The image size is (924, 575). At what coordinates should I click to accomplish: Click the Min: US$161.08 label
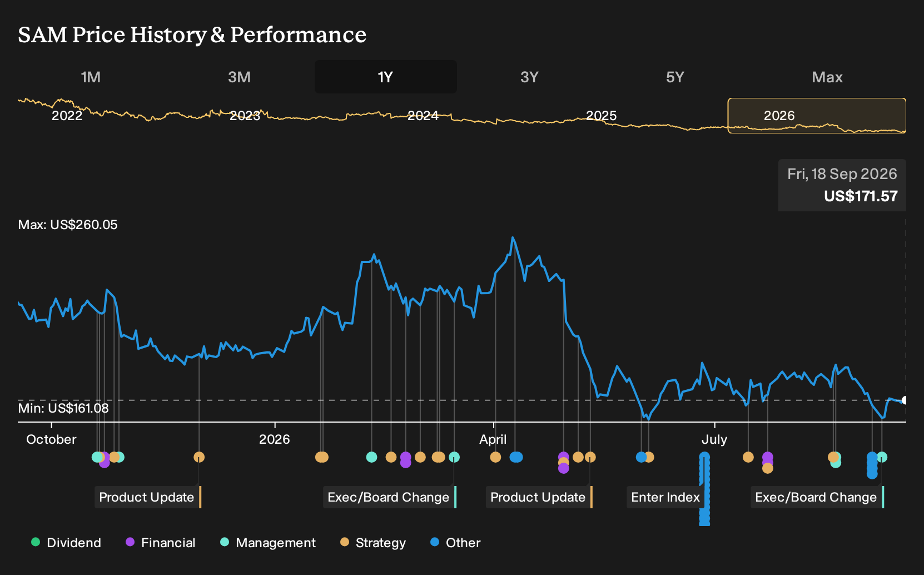tap(63, 408)
